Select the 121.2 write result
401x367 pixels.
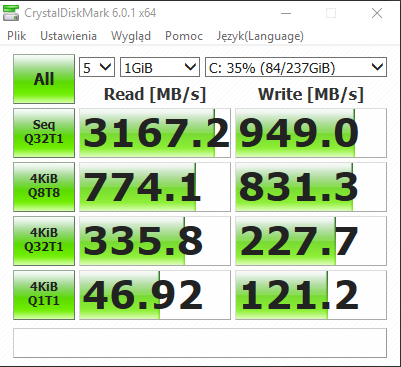(311, 295)
